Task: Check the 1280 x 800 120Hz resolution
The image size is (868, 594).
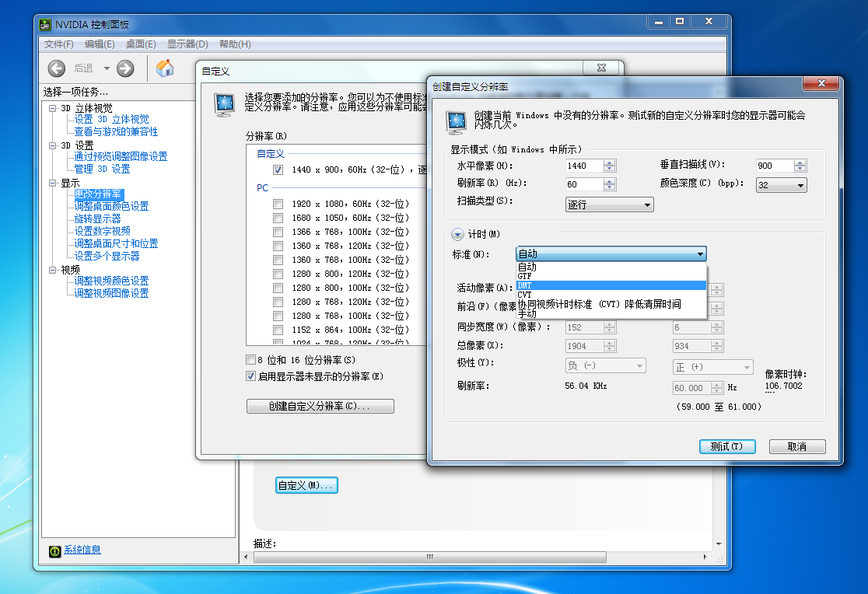Action: click(x=278, y=274)
